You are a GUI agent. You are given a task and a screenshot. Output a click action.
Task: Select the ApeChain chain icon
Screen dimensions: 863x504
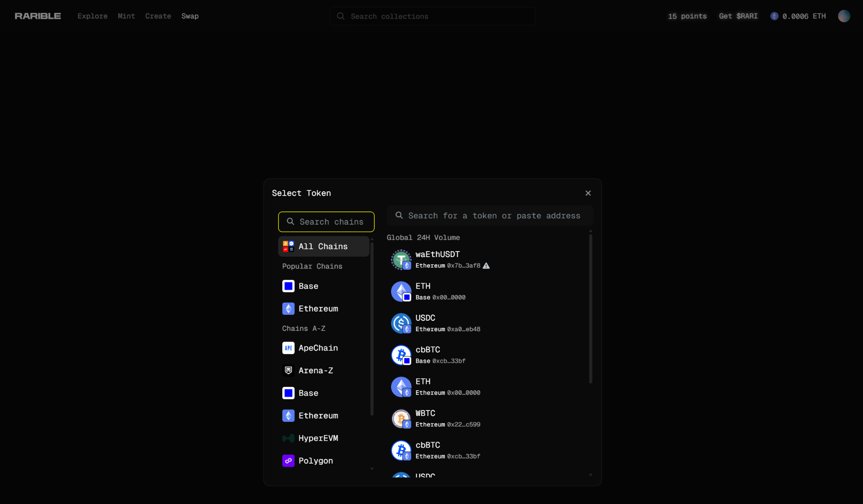[x=288, y=348]
